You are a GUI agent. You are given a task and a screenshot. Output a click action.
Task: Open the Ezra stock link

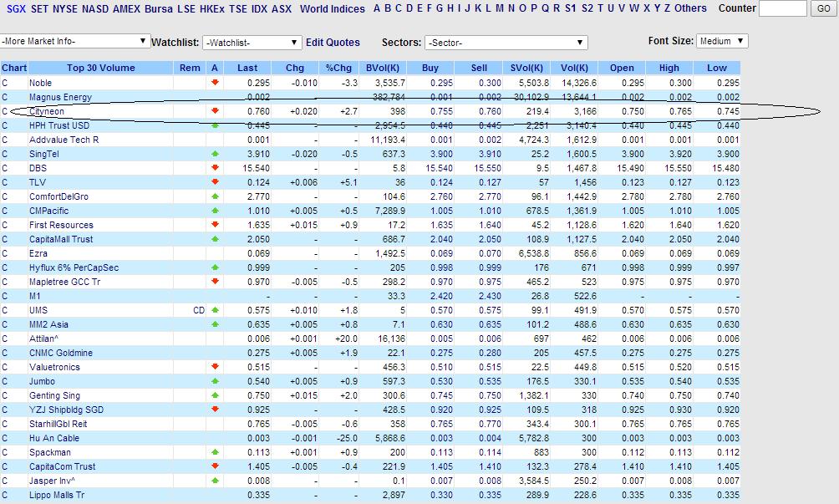[38, 253]
